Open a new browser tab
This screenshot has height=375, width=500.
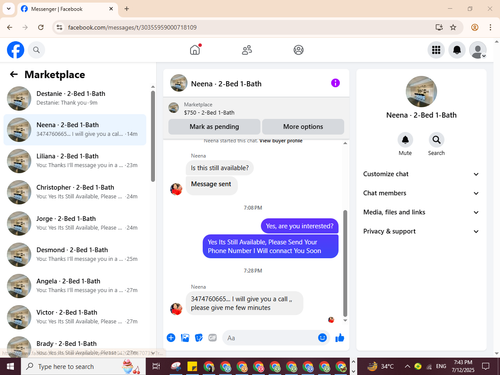[127, 9]
